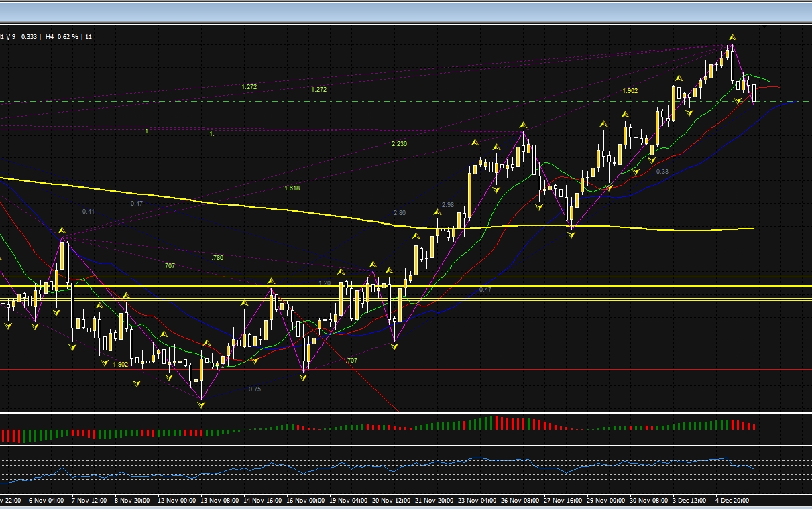
Task: Click the 2.86 ratio label
Action: pyautogui.click(x=399, y=213)
